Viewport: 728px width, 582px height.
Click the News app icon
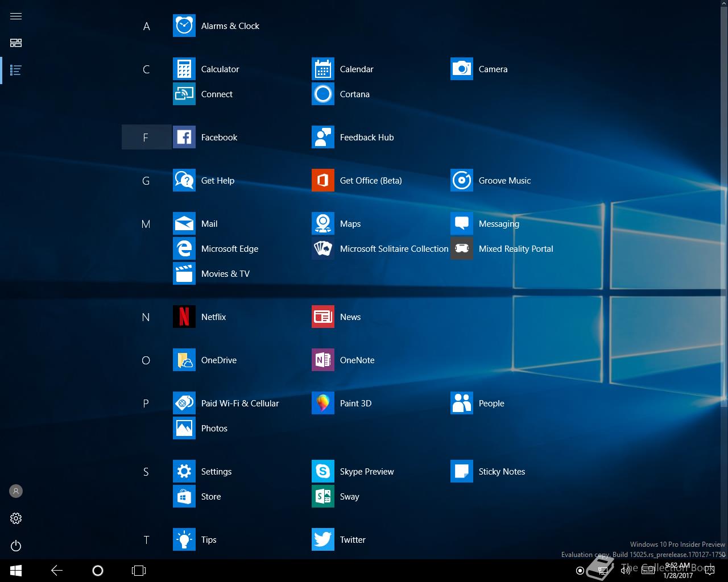coord(323,317)
